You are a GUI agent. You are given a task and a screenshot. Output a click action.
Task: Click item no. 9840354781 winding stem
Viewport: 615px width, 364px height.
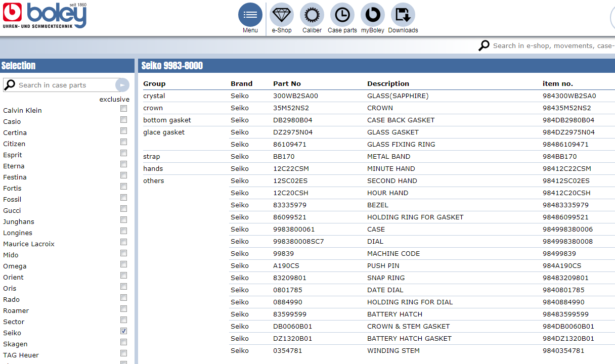(563, 351)
